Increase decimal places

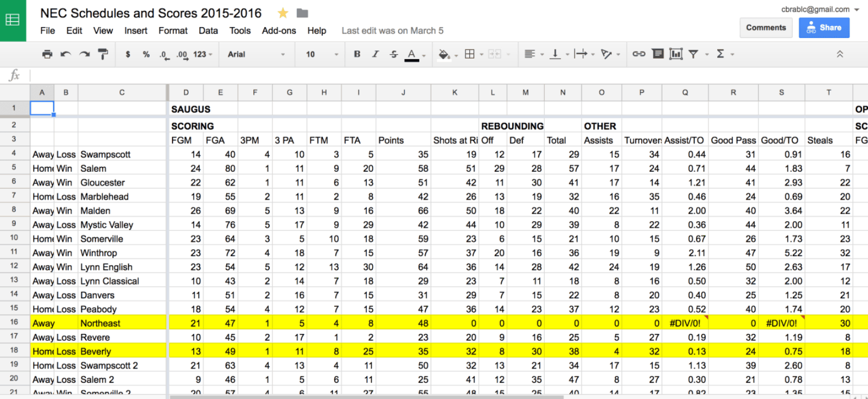click(182, 54)
